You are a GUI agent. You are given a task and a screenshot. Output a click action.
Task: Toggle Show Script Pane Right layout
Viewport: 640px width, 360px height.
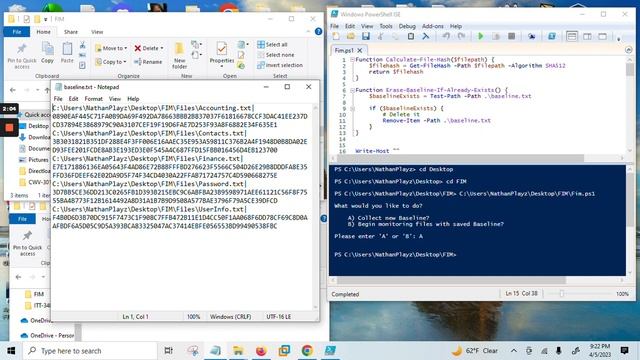click(x=587, y=36)
